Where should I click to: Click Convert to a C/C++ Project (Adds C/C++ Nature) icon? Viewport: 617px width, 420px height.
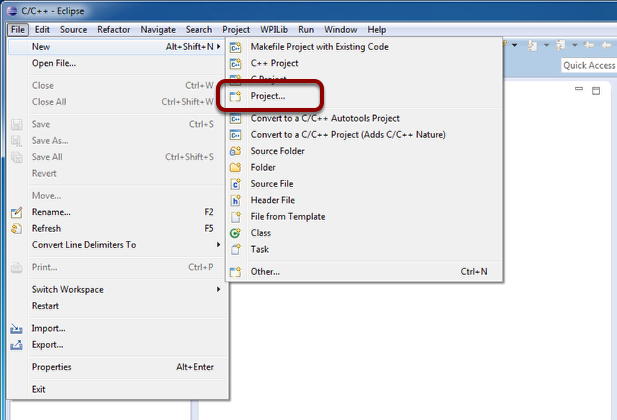pos(235,135)
